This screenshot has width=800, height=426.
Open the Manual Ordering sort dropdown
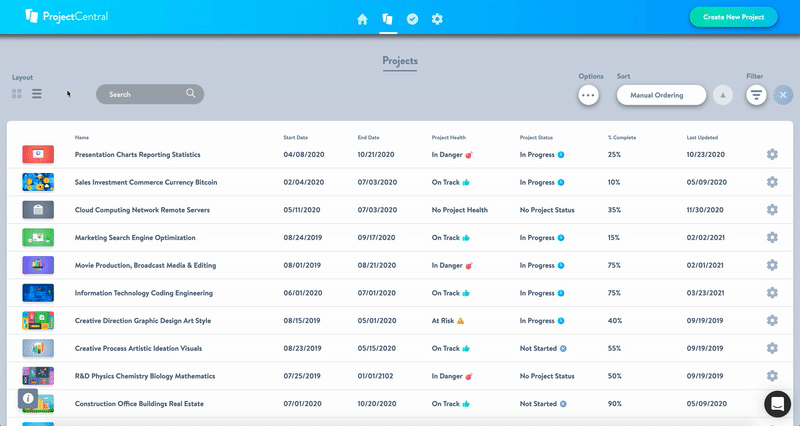[x=661, y=95]
